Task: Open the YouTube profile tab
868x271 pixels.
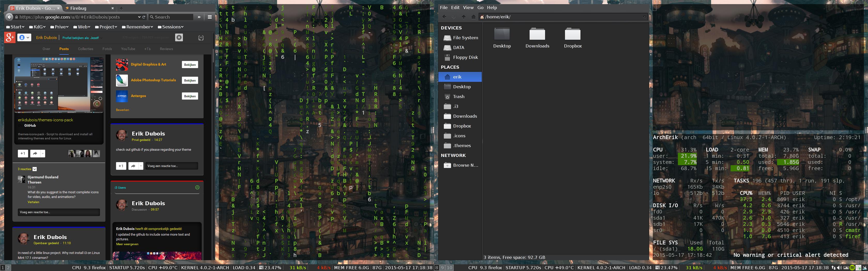Action: pos(128,49)
